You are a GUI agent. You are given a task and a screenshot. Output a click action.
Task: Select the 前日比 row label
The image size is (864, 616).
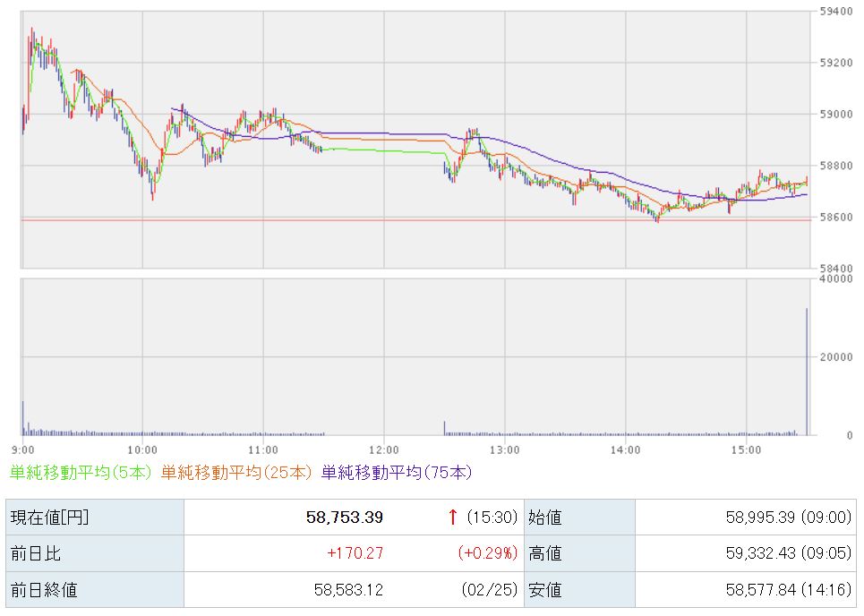tap(35, 553)
